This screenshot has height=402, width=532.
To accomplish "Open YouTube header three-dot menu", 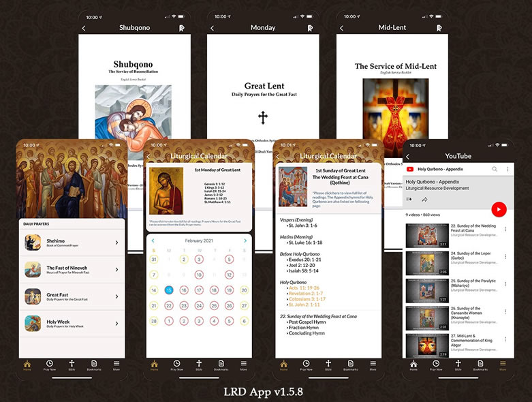I will click(x=507, y=169).
